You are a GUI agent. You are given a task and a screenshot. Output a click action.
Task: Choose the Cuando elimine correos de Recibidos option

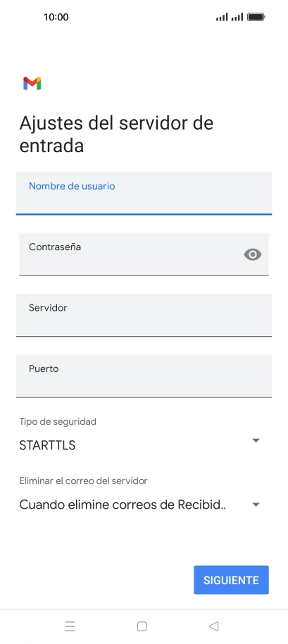(x=123, y=504)
